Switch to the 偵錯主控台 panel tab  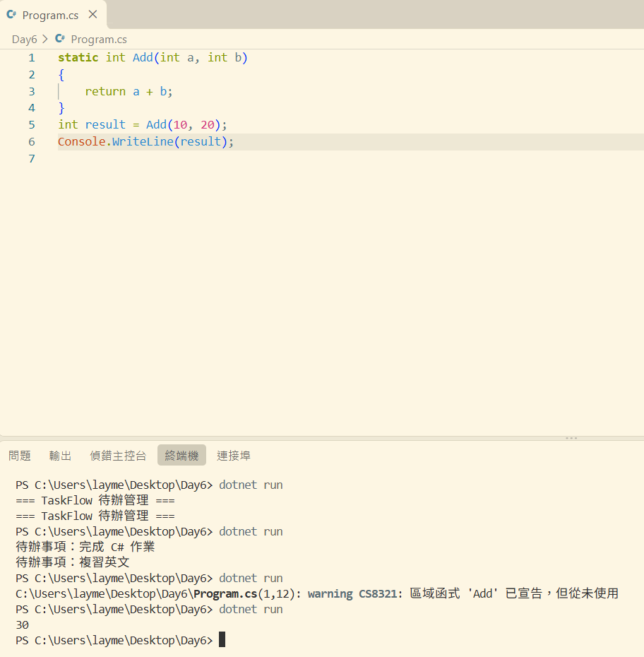click(x=118, y=456)
